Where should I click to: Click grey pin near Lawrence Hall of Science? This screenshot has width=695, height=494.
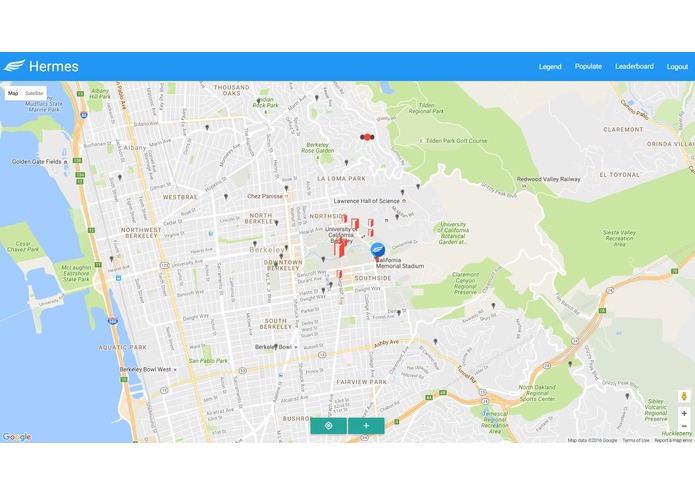pyautogui.click(x=402, y=193)
